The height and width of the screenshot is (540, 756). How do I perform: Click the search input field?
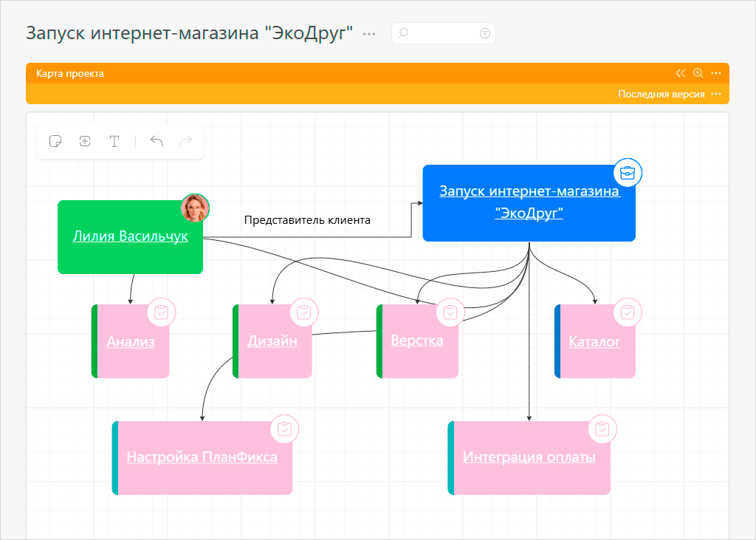444,33
